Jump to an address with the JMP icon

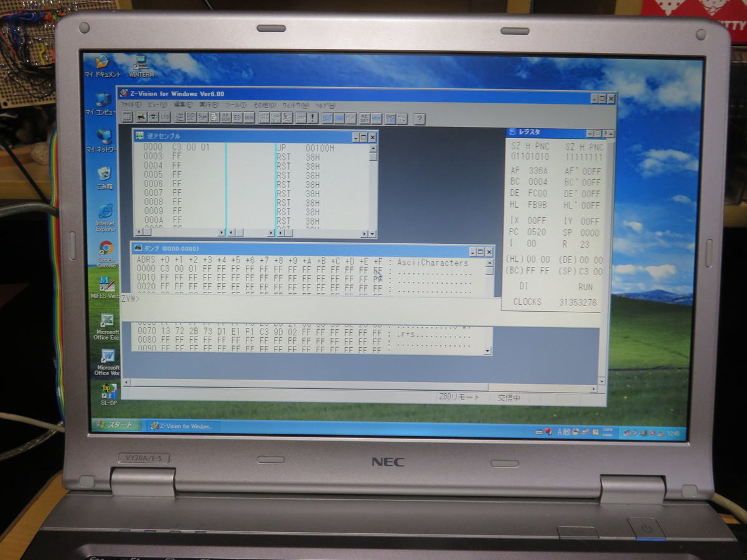pyautogui.click(x=301, y=118)
